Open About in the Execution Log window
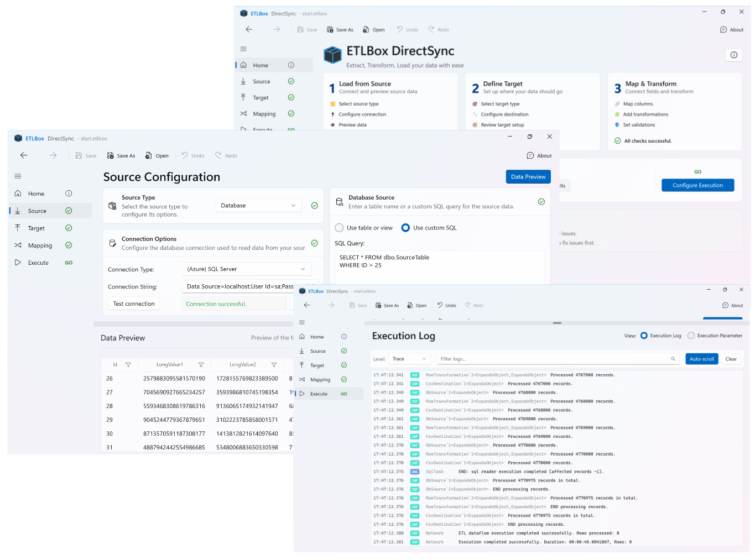The width and height of the screenshot is (755, 560). tap(732, 305)
